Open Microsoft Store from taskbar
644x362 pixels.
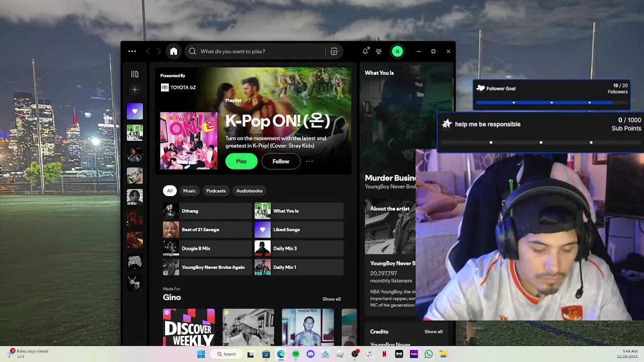(266, 354)
